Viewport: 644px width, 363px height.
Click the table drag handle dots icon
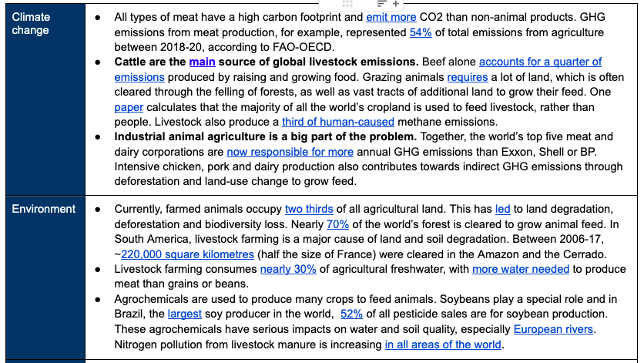[x=347, y=4]
